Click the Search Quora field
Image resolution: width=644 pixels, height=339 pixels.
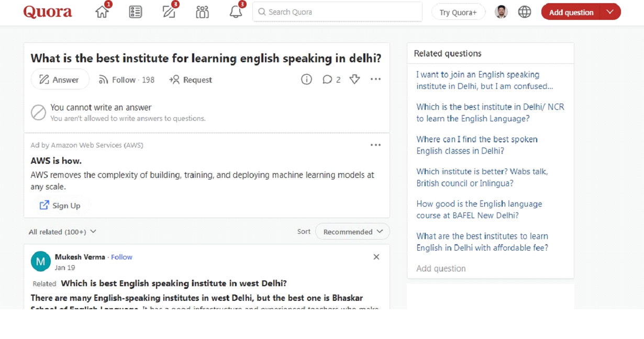(x=337, y=12)
